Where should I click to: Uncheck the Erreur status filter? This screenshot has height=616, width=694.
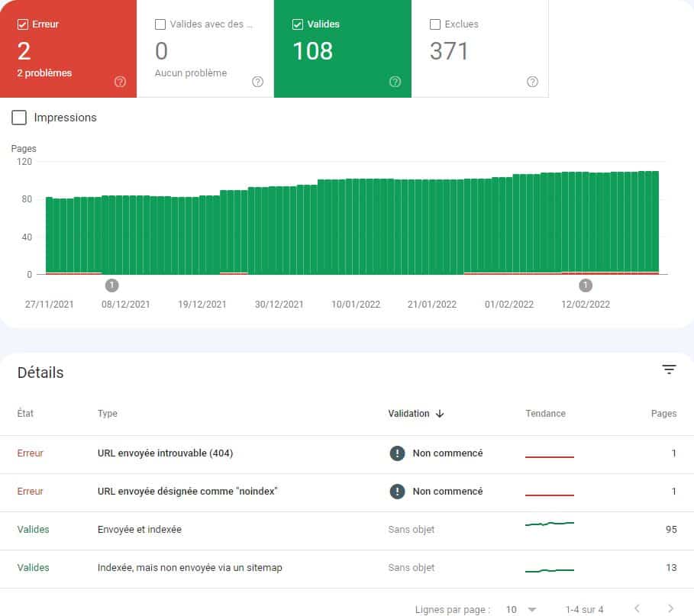(23, 24)
